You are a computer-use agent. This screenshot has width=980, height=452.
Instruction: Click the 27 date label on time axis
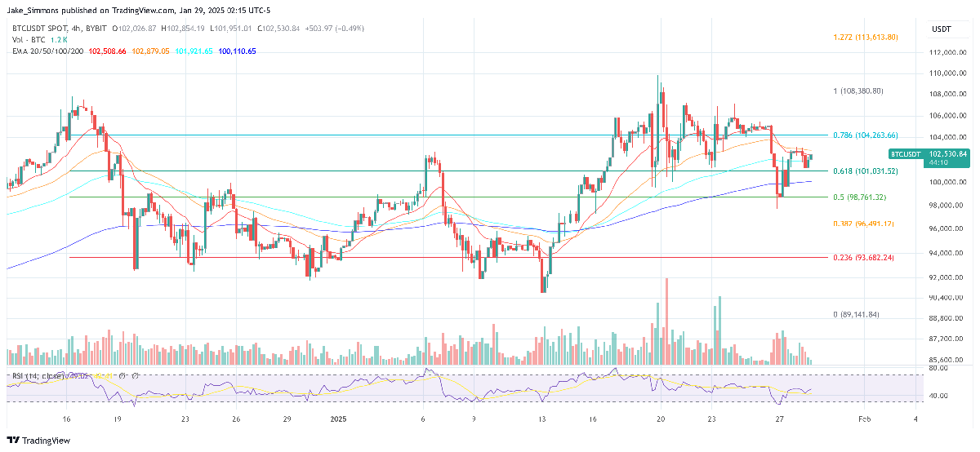click(x=780, y=418)
